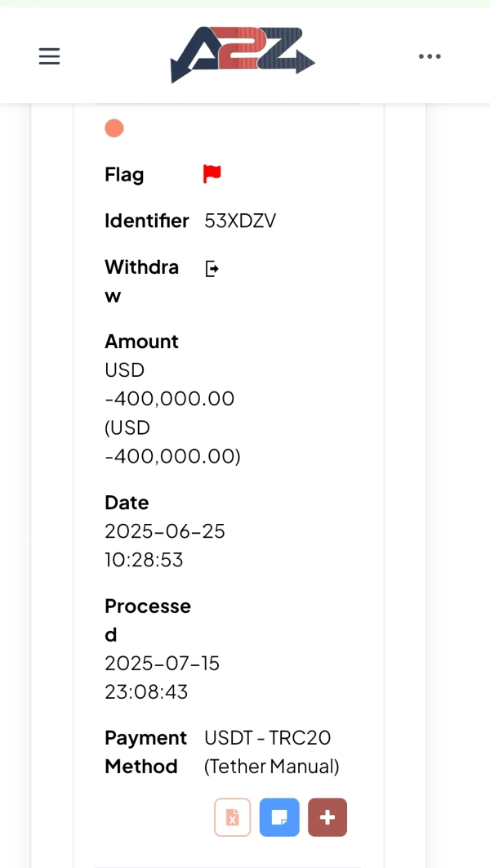This screenshot has width=490, height=868.
Task: Click the withdraw arrow icon
Action: (x=212, y=268)
